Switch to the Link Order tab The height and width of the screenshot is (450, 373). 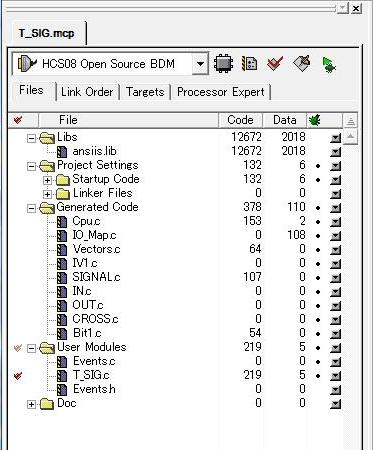click(87, 92)
